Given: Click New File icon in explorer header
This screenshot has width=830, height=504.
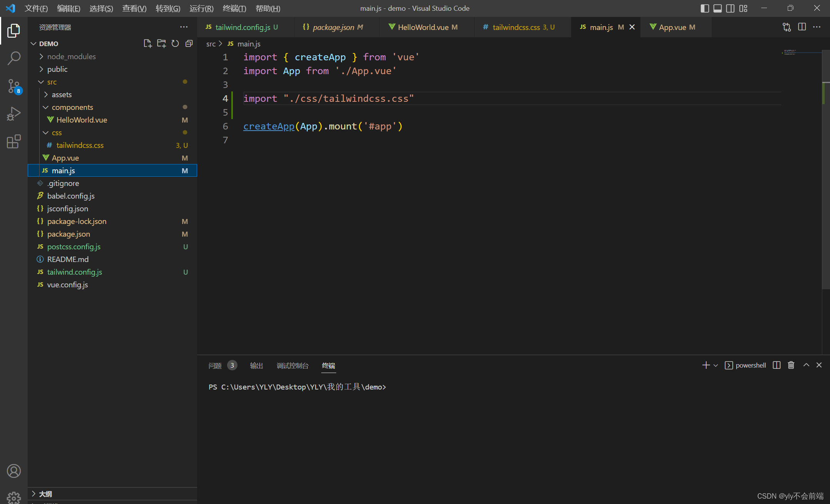Looking at the screenshot, I should 147,43.
